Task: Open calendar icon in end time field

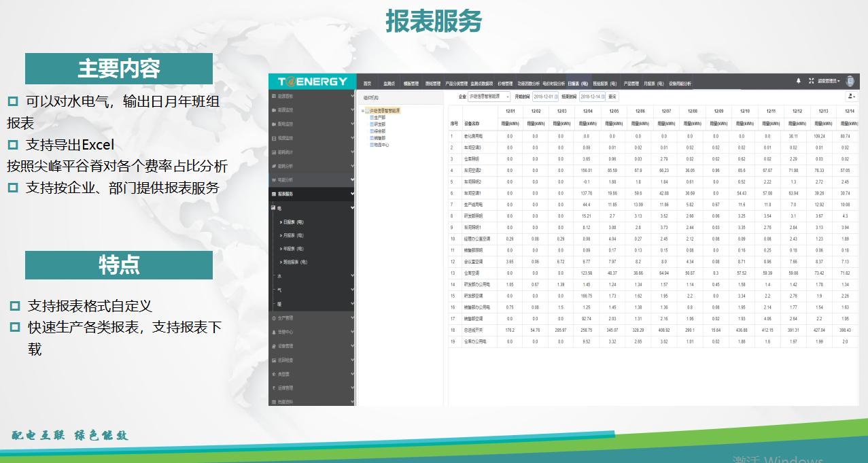Action: 602,97
